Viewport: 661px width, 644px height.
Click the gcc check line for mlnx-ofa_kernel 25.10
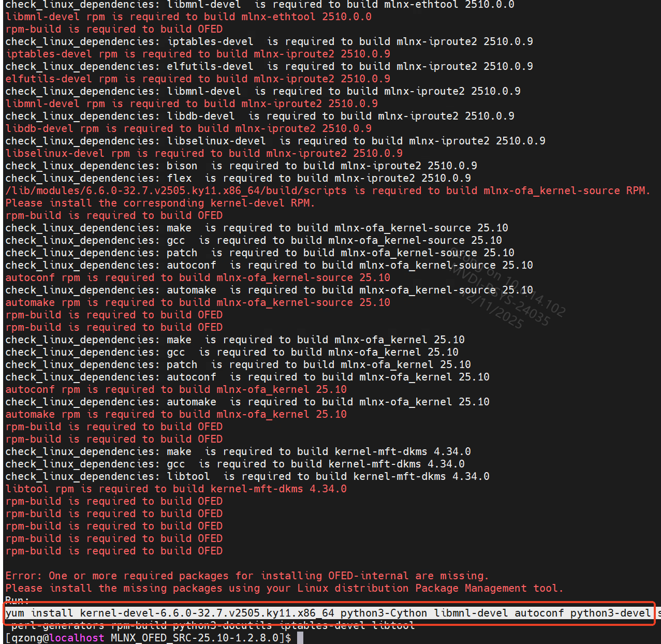click(232, 352)
